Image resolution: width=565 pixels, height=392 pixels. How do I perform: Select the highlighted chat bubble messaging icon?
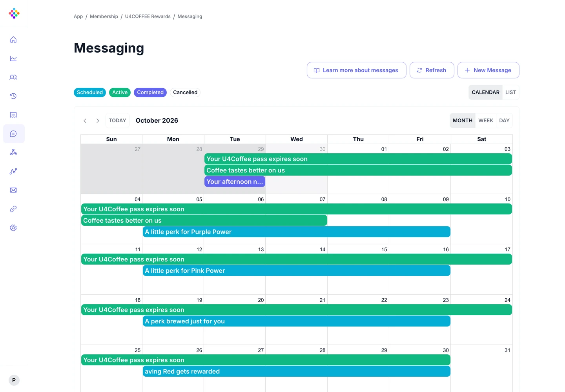[14, 134]
